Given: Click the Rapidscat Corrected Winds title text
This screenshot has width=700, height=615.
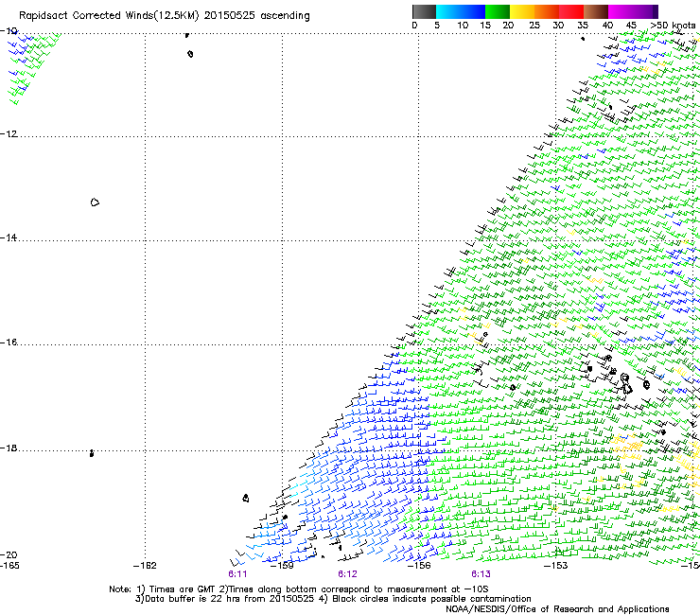Looking at the screenshot, I should (165, 16).
